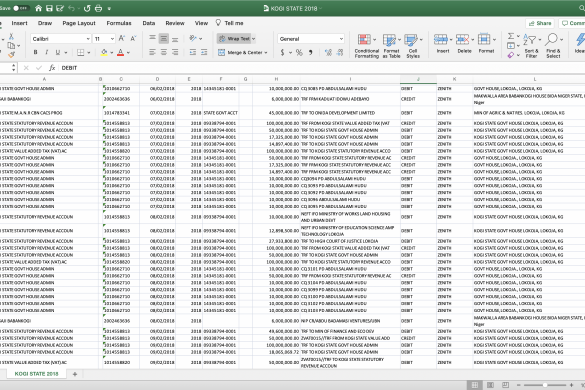Switch to the Page Layout tab

pos(79,23)
